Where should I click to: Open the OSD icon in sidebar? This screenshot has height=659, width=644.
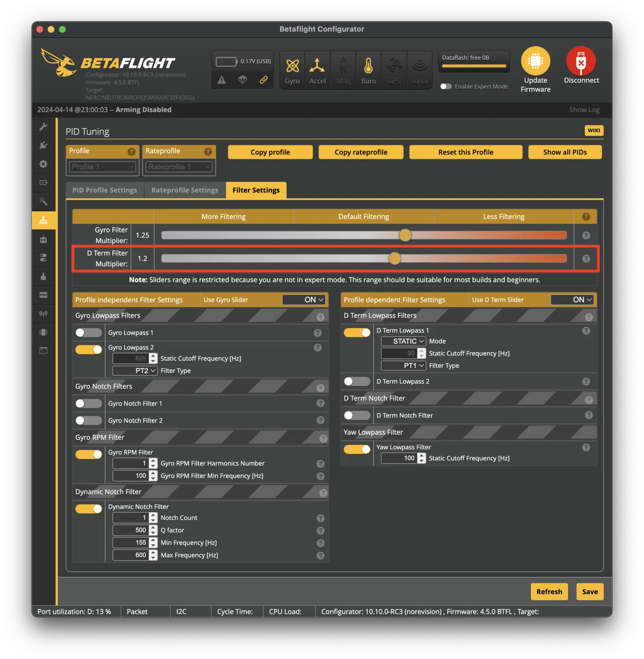(x=43, y=295)
